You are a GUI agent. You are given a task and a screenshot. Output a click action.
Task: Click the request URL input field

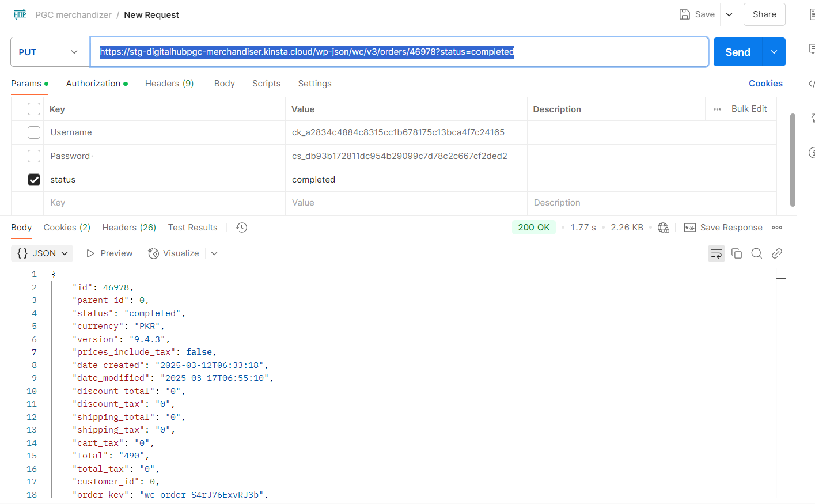pyautogui.click(x=399, y=52)
